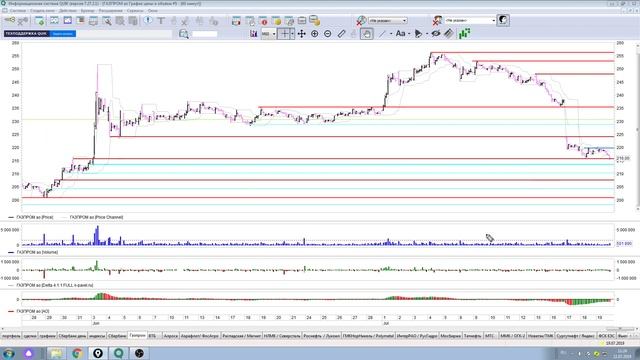The image size is (640, 360).
Task: Open OBS Studio from the taskbar
Action: (139, 353)
